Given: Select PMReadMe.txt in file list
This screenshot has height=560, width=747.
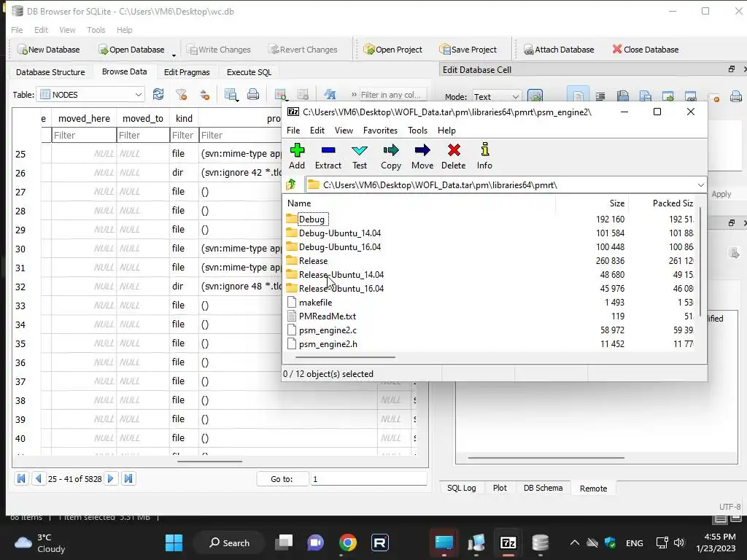Looking at the screenshot, I should pyautogui.click(x=328, y=316).
